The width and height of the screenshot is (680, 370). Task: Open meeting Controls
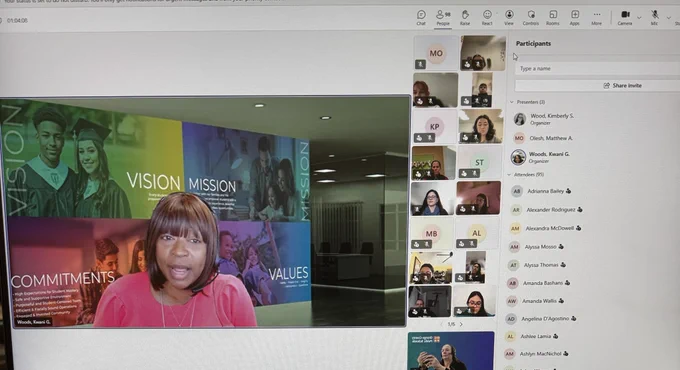[531, 18]
